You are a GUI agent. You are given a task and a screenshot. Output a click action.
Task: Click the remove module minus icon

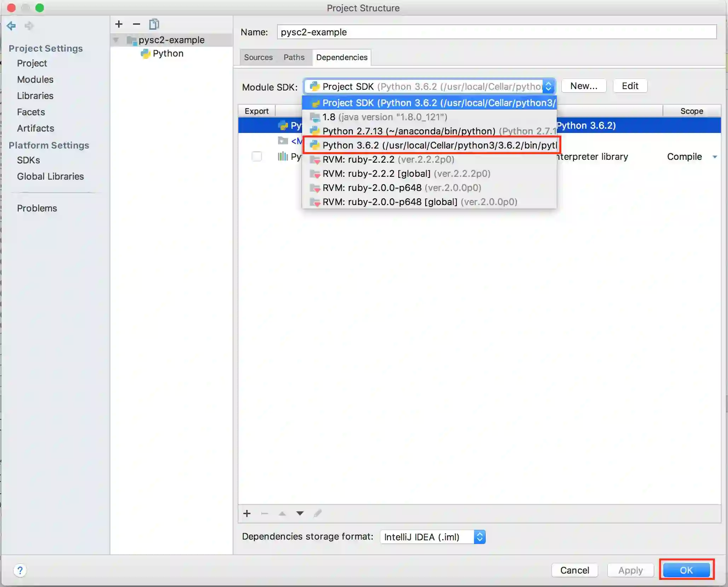click(137, 24)
